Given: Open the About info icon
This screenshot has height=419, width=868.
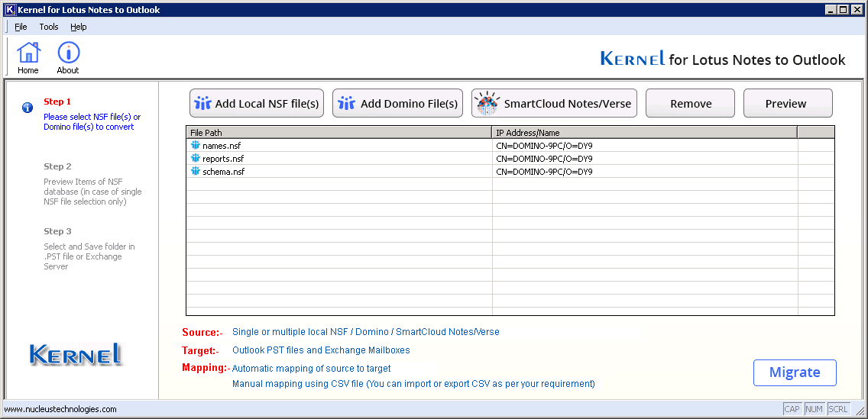Looking at the screenshot, I should (68, 57).
